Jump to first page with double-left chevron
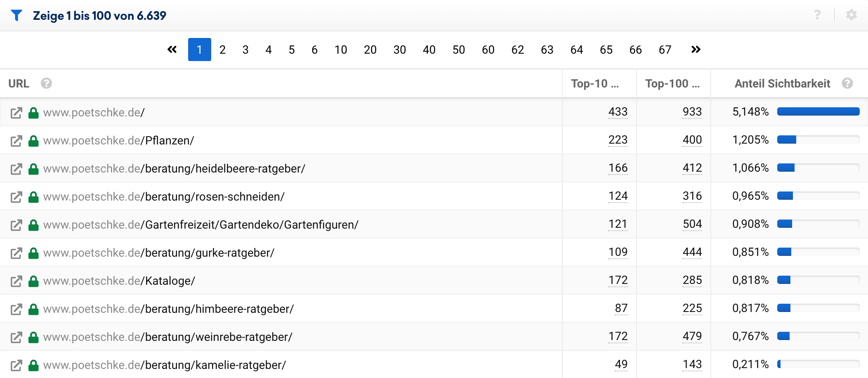 pos(172,50)
